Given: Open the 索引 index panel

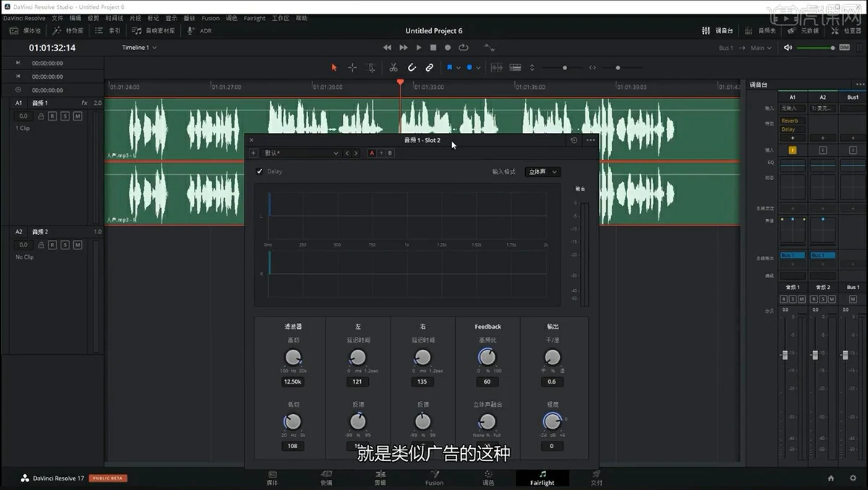Looking at the screenshot, I should pyautogui.click(x=109, y=31).
